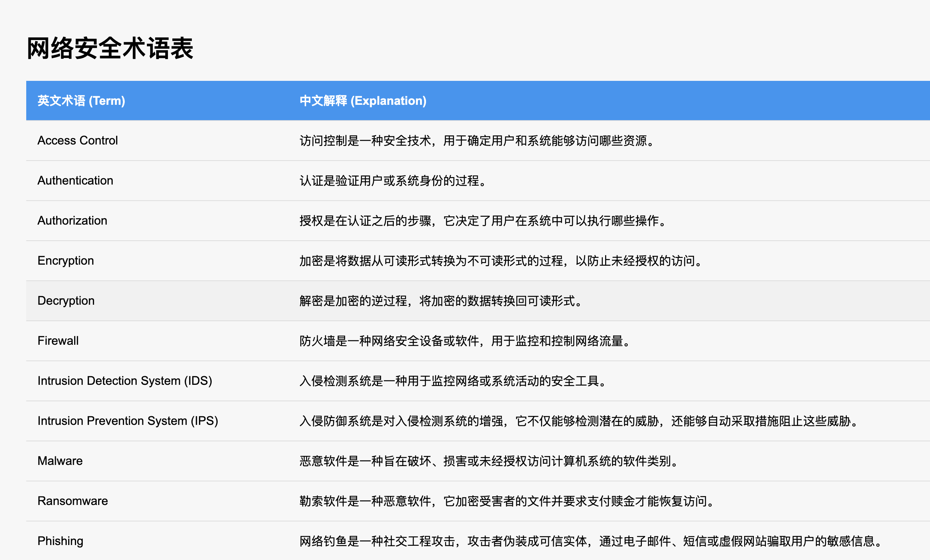Click the Decryption explanation text
This screenshot has width=930, height=560.
pyautogui.click(x=441, y=301)
